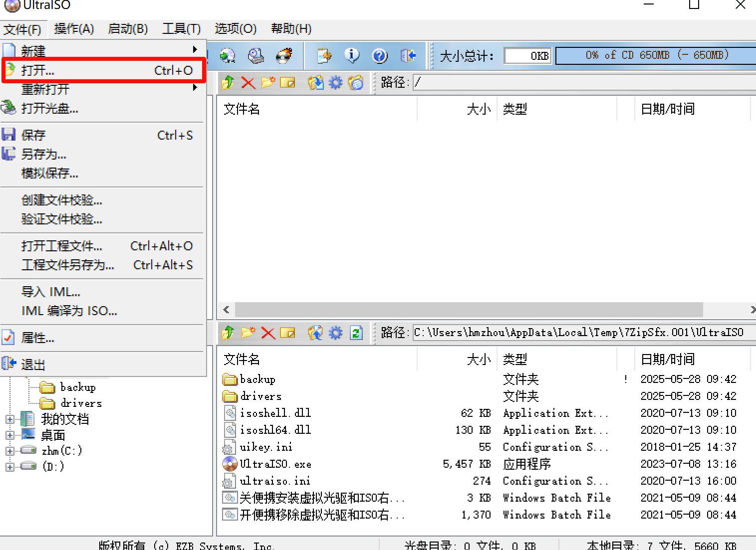Open the 启动(B) menu
The width and height of the screenshot is (756, 550).
pyautogui.click(x=128, y=29)
